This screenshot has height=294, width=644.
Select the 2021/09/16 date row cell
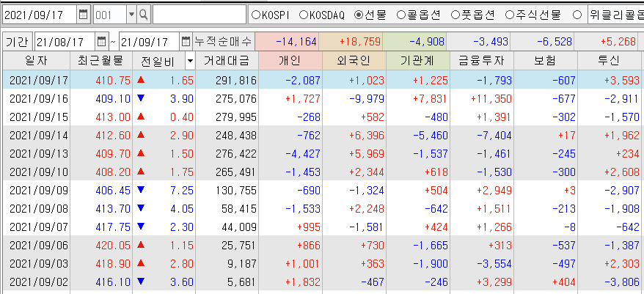tap(36, 99)
